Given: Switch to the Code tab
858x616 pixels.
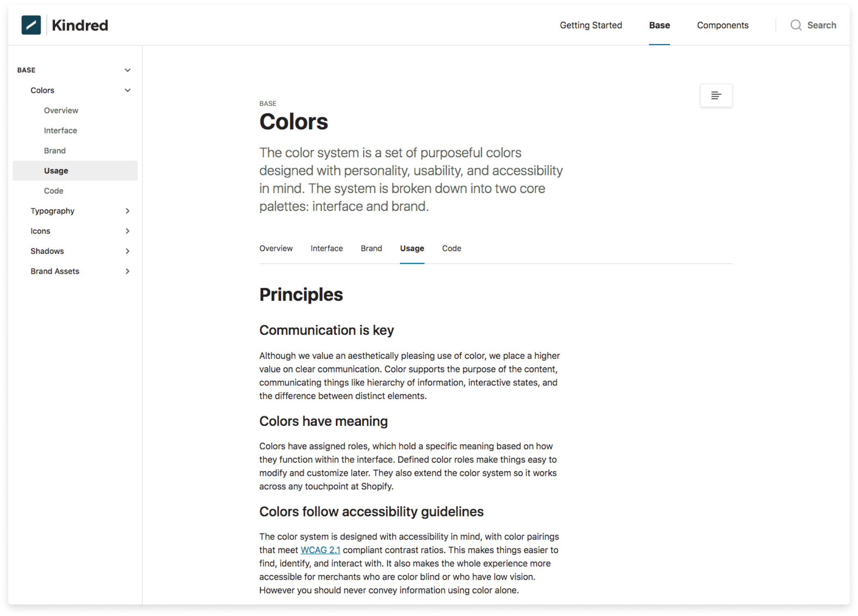Looking at the screenshot, I should click(452, 248).
